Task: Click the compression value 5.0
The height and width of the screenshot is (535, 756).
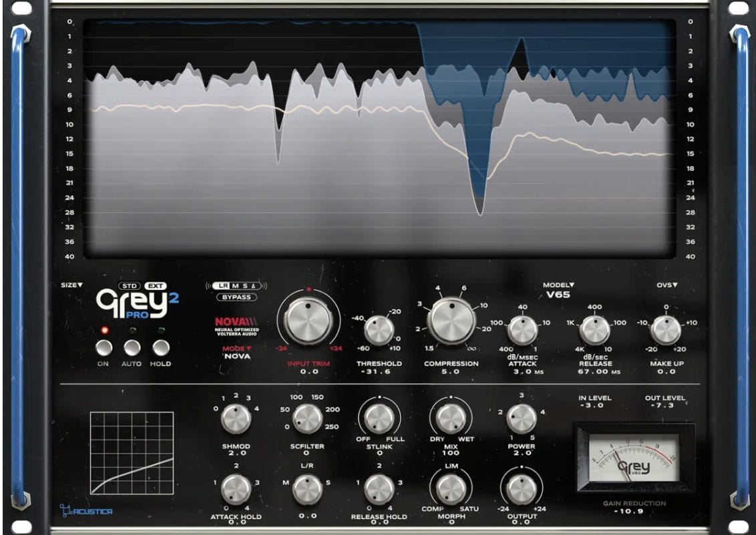Action: [450, 371]
